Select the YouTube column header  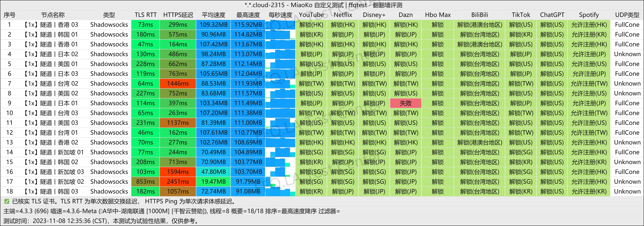[311, 15]
